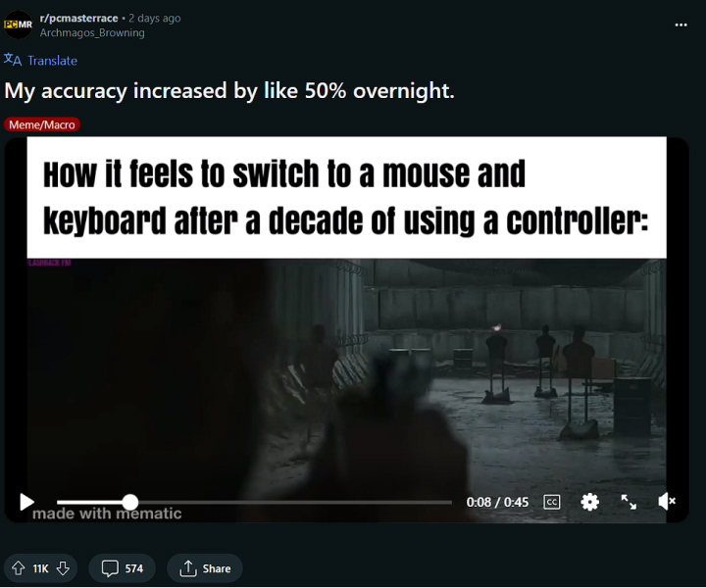Viewport: 706px width, 588px height.
Task: Open post title about accuracy increase
Action: 229,91
